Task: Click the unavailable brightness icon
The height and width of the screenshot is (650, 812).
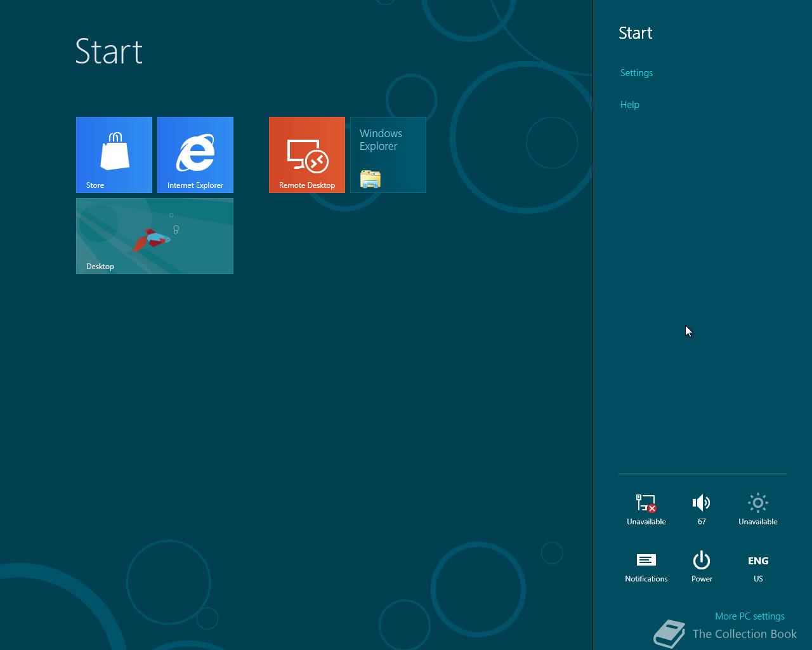Action: click(757, 510)
